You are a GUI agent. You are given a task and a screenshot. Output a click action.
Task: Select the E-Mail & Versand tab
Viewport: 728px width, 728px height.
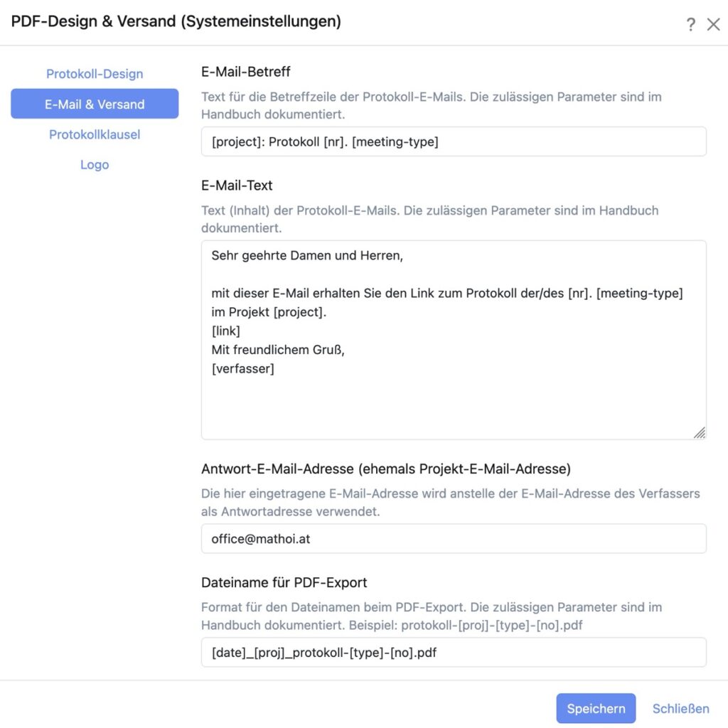(95, 104)
